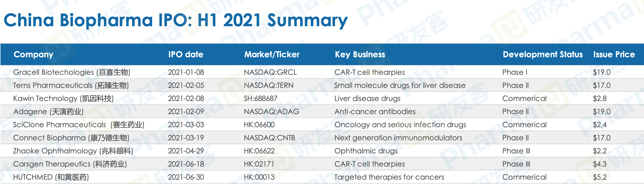
Task: Select the SciClone Pharmaceuticals company cell
Action: 79,125
